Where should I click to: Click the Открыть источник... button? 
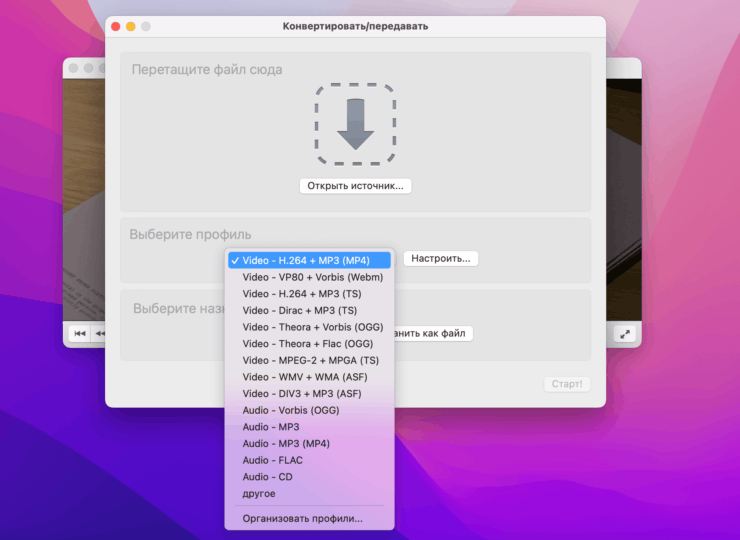click(355, 186)
